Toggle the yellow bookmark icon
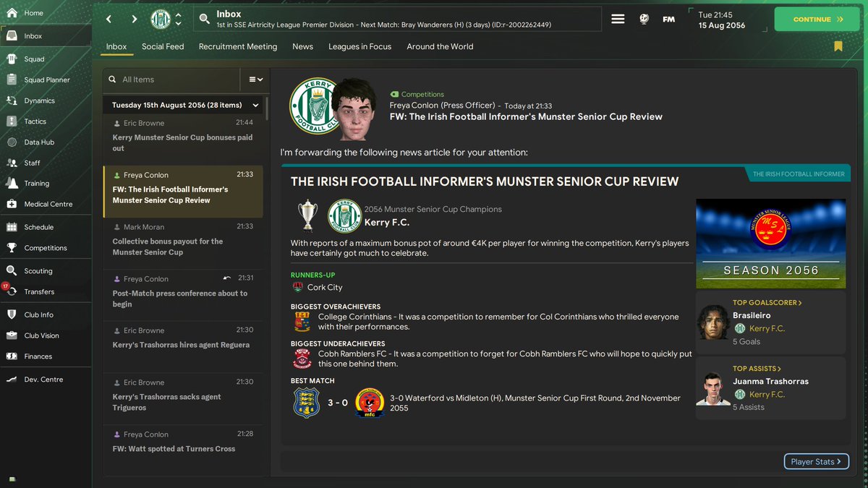Screen dimensions: 868x488 (838, 46)
